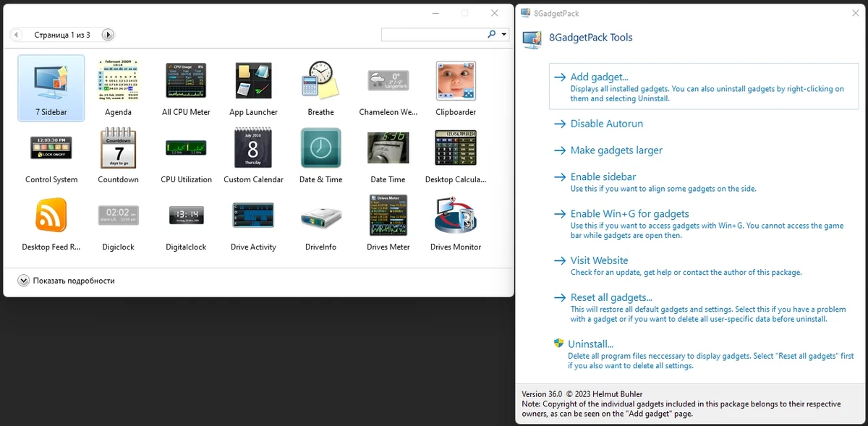This screenshot has width=868, height=426.
Task: Select the 7 Sidebar gadget icon
Action: pyautogui.click(x=51, y=88)
